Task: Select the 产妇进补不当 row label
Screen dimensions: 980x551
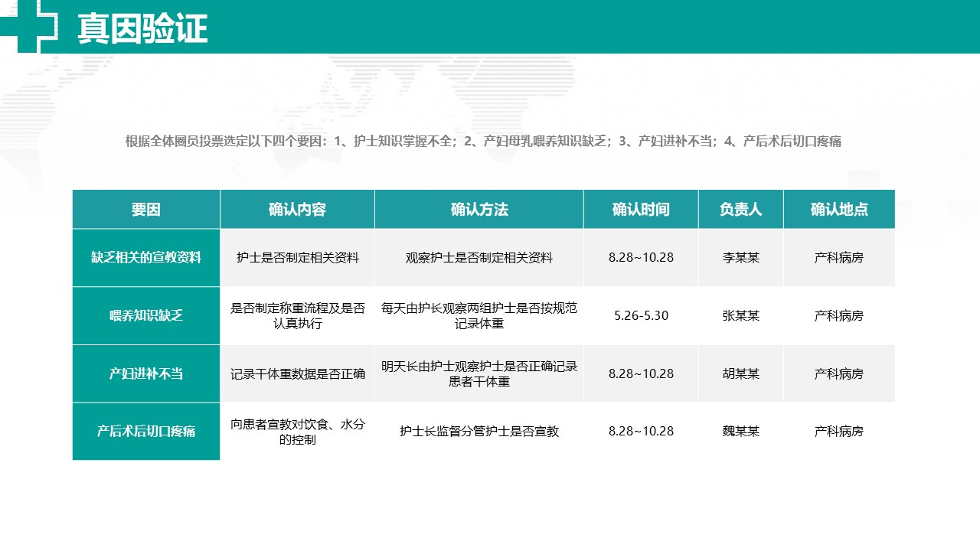Action: tap(146, 374)
